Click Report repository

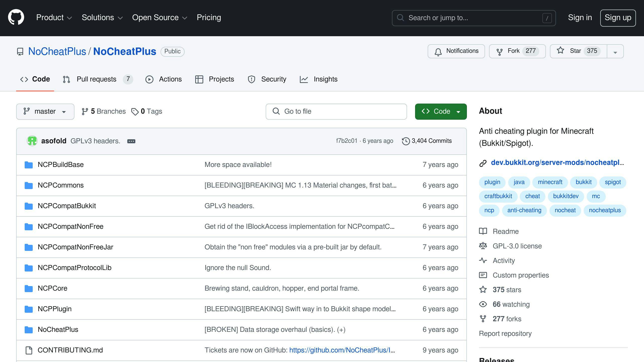pyautogui.click(x=505, y=334)
